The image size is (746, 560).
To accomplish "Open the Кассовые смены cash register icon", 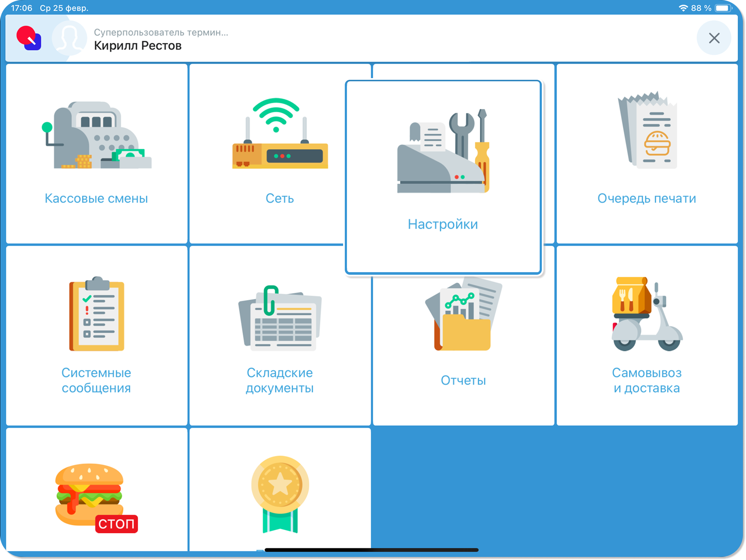I will click(x=96, y=136).
